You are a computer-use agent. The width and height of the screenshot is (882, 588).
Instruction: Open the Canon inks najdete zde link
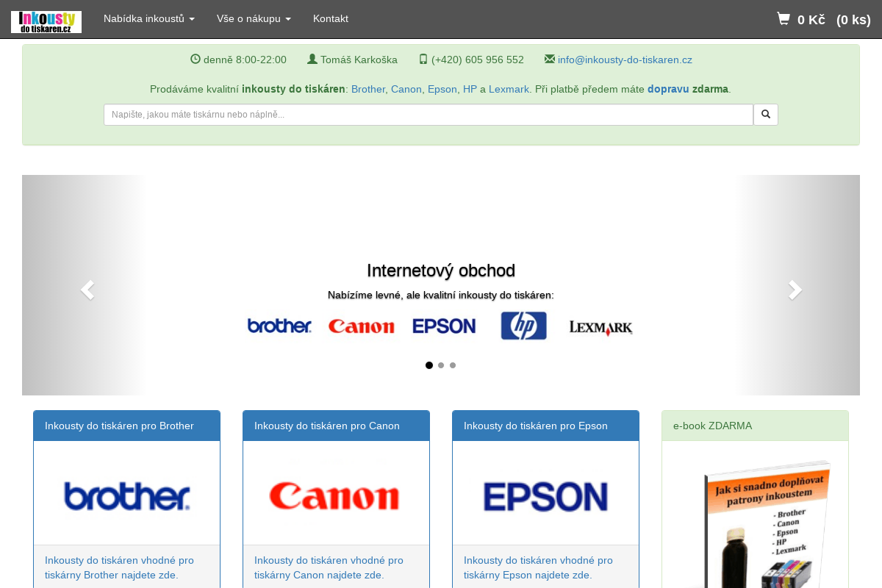(329, 567)
